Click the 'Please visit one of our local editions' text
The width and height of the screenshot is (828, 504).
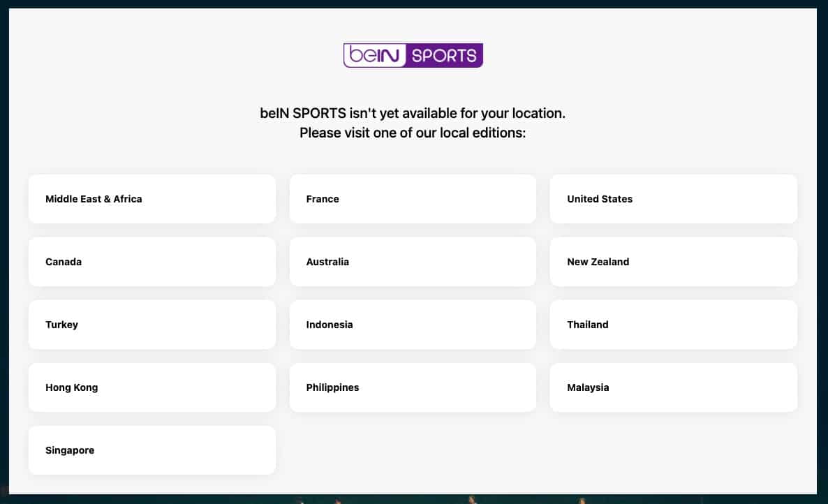coord(413,133)
